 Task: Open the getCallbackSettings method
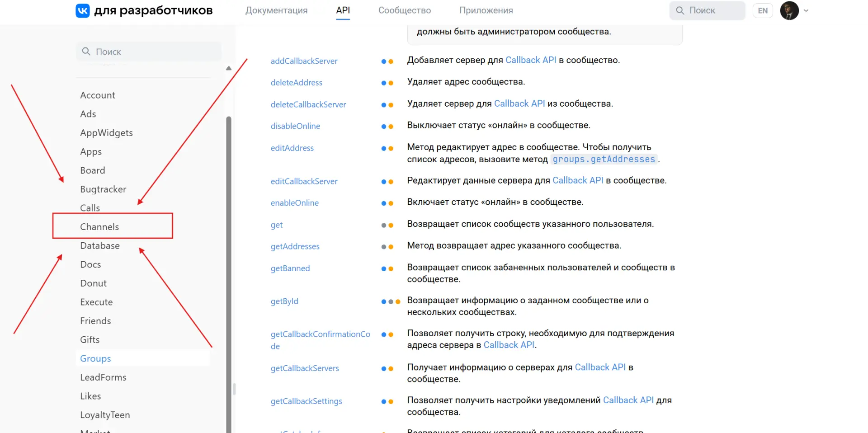pos(306,401)
